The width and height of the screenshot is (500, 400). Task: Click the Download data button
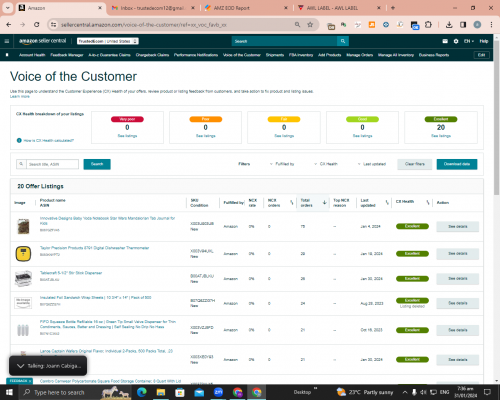point(457,164)
